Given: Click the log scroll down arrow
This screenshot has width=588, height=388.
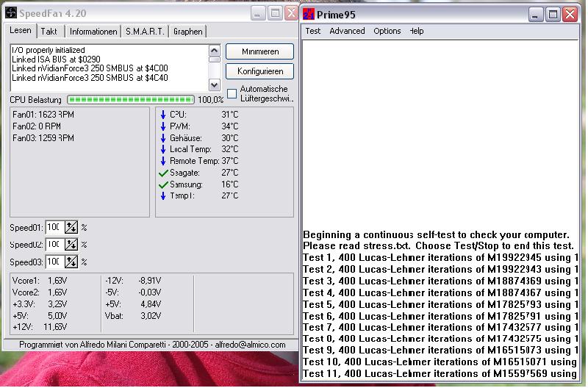Looking at the screenshot, I should click(214, 85).
